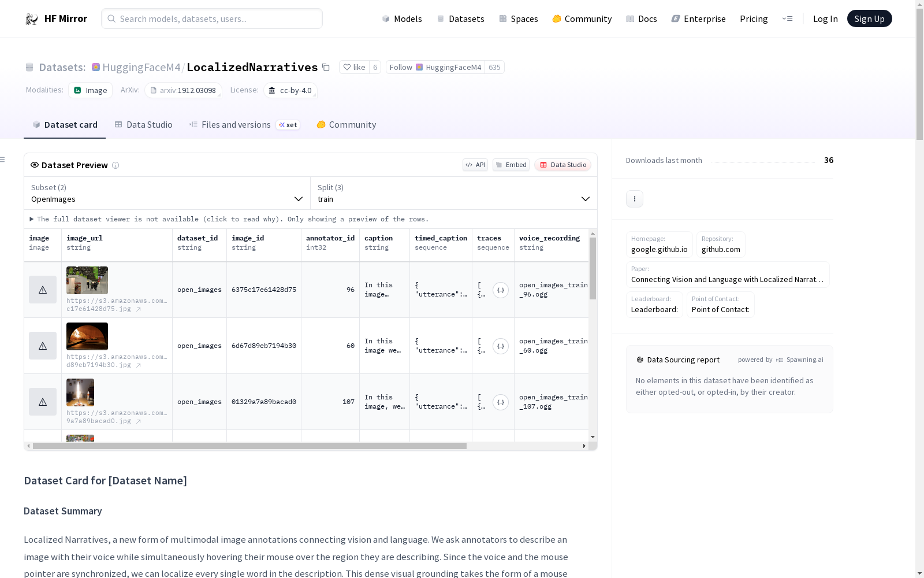Expand traces JSON for annotator 60 row
The image size is (924, 578).
(501, 346)
